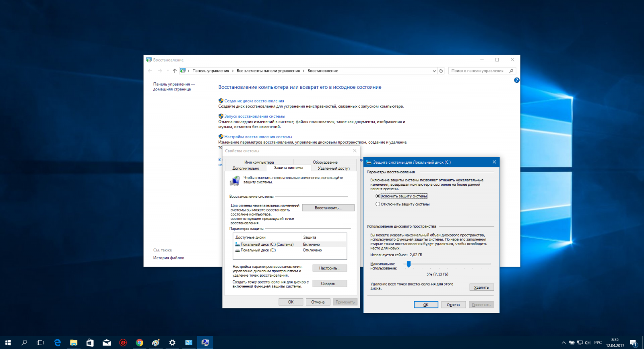
Task: Switch to the 'Удаленный доступ' tab
Action: 334,168
